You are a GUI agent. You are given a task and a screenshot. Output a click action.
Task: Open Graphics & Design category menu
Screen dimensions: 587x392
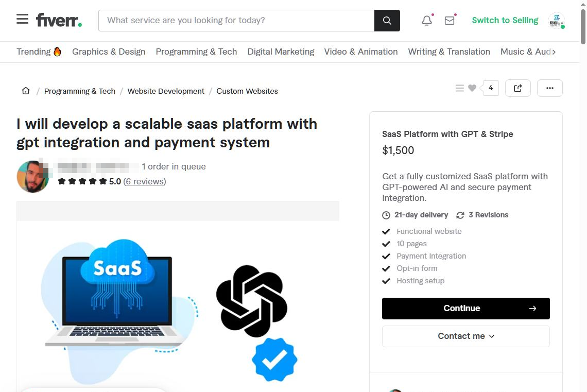[x=109, y=52]
